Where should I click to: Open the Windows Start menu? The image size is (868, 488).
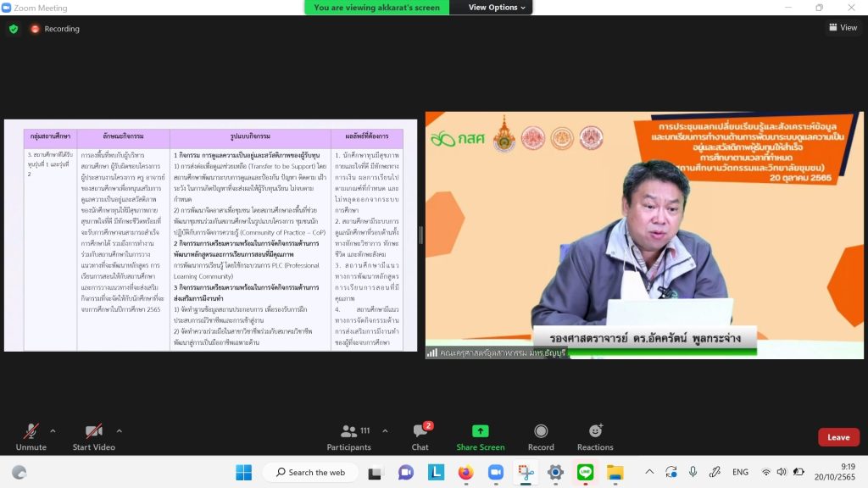click(243, 472)
